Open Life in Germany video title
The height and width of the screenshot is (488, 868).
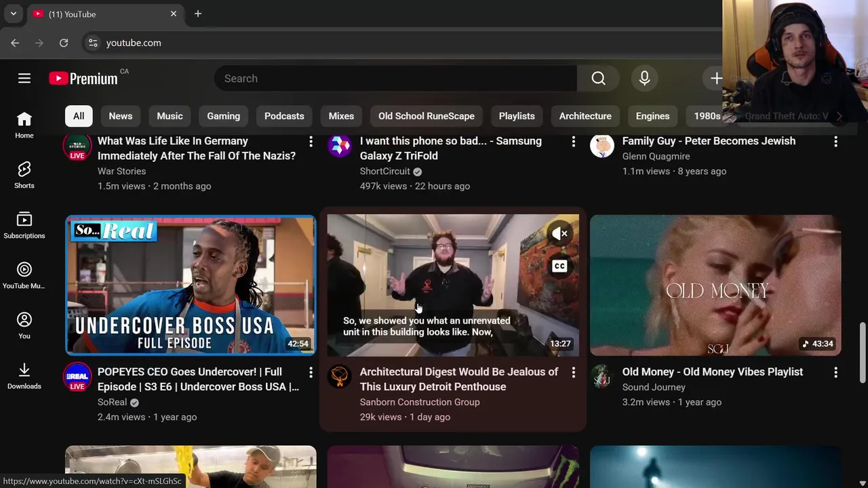[x=197, y=148]
